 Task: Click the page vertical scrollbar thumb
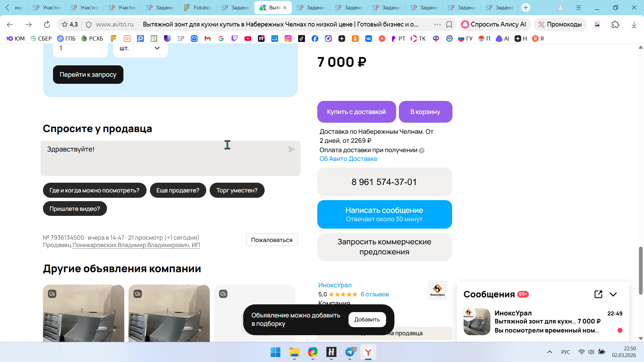click(x=640, y=270)
